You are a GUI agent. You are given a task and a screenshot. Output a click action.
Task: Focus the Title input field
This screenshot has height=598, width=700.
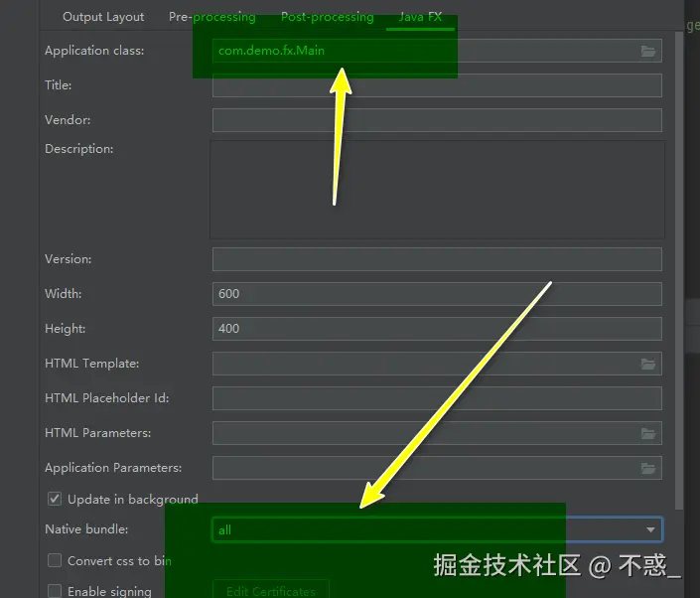click(x=437, y=85)
